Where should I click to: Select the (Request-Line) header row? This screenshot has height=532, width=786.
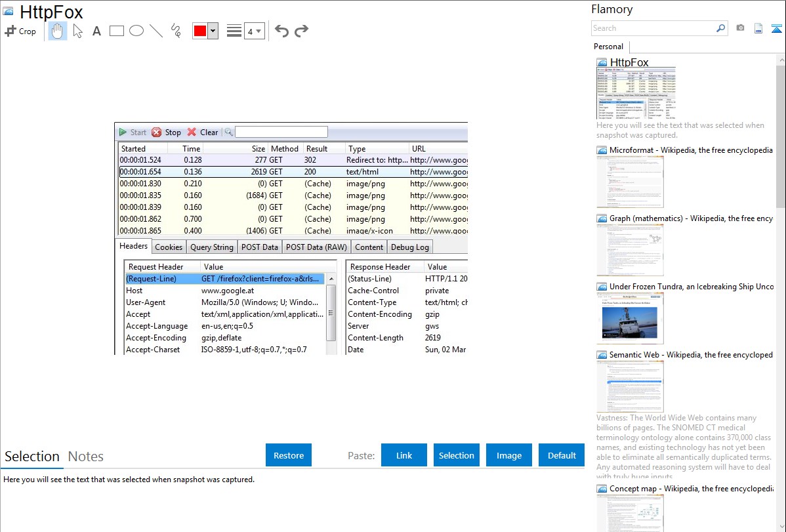tap(224, 279)
